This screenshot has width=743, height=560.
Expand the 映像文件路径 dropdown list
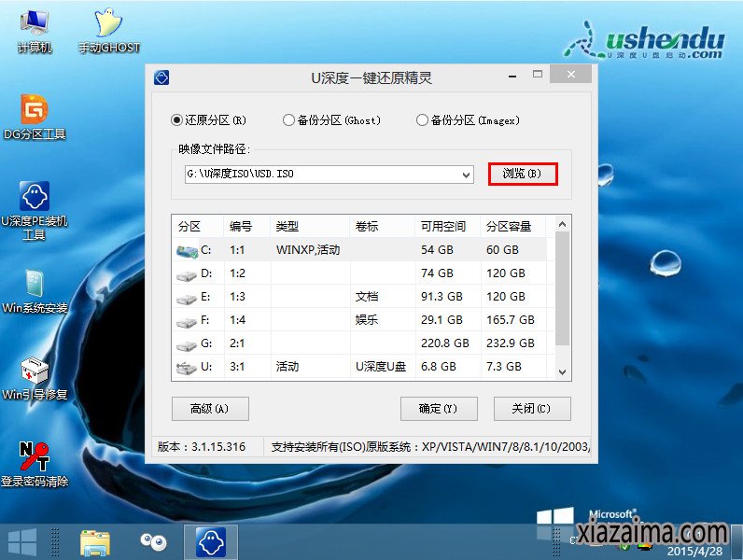coord(467,175)
